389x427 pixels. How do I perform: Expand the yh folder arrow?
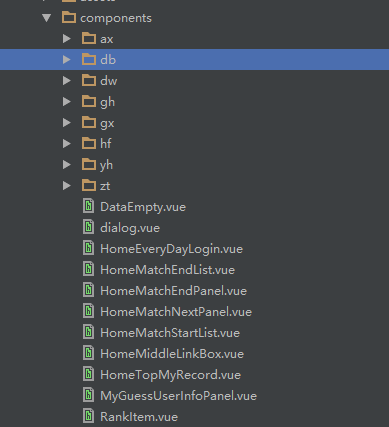pyautogui.click(x=67, y=165)
